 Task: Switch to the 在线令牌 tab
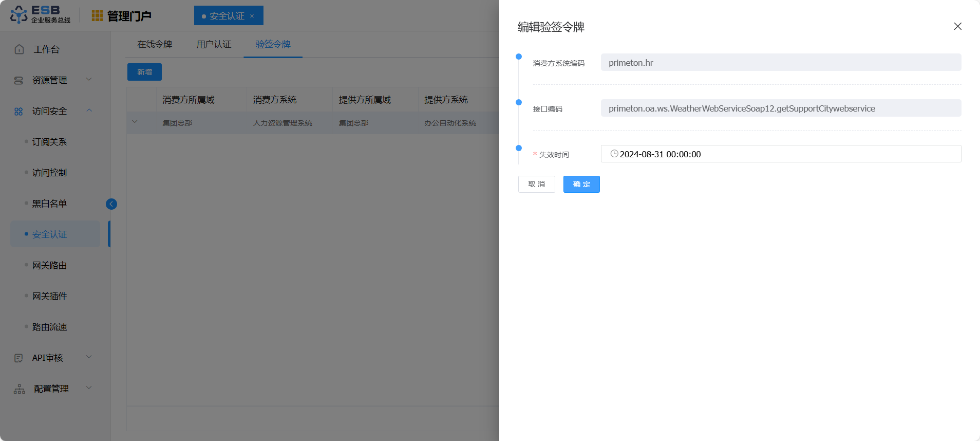155,44
